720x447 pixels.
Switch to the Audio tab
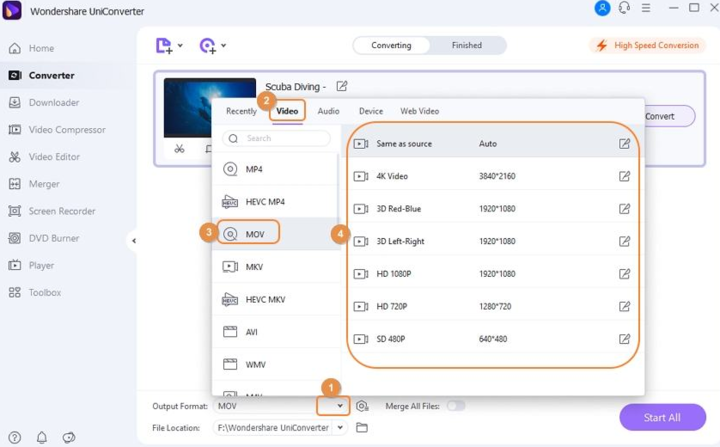(328, 111)
